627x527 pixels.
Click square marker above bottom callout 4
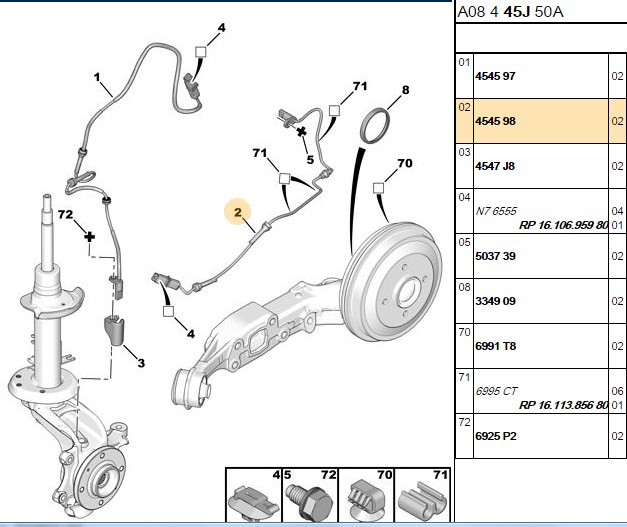coord(168,311)
